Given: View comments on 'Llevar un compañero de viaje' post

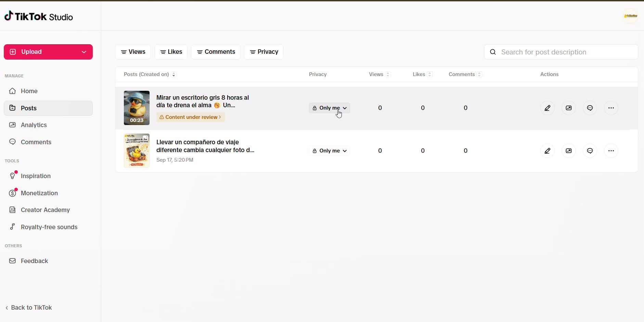Looking at the screenshot, I should pyautogui.click(x=590, y=151).
